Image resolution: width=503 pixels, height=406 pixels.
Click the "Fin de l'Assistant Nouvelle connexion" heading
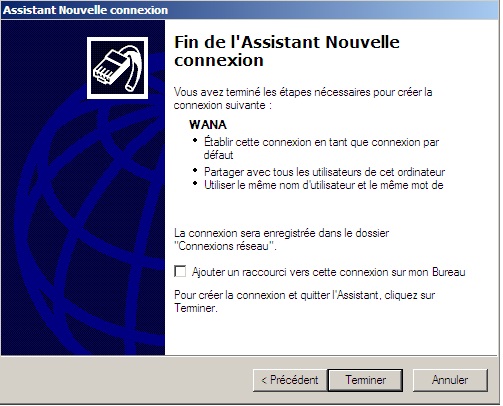287,51
